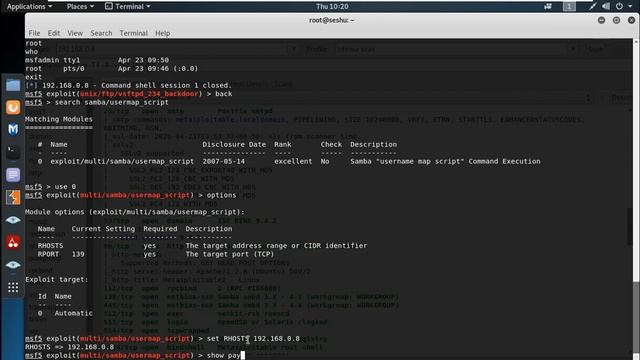
Task: Open the Terminal menu in menu bar
Action: click(133, 33)
